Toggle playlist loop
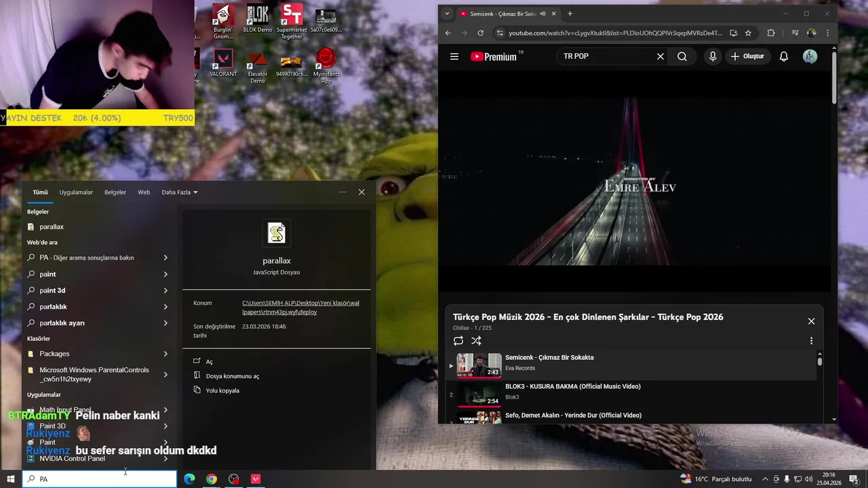868x488 pixels. point(458,341)
